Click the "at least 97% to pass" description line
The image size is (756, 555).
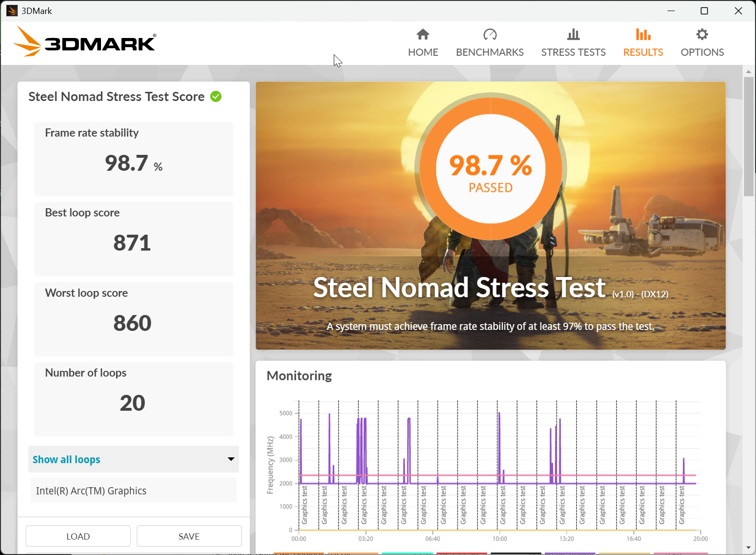coord(491,327)
